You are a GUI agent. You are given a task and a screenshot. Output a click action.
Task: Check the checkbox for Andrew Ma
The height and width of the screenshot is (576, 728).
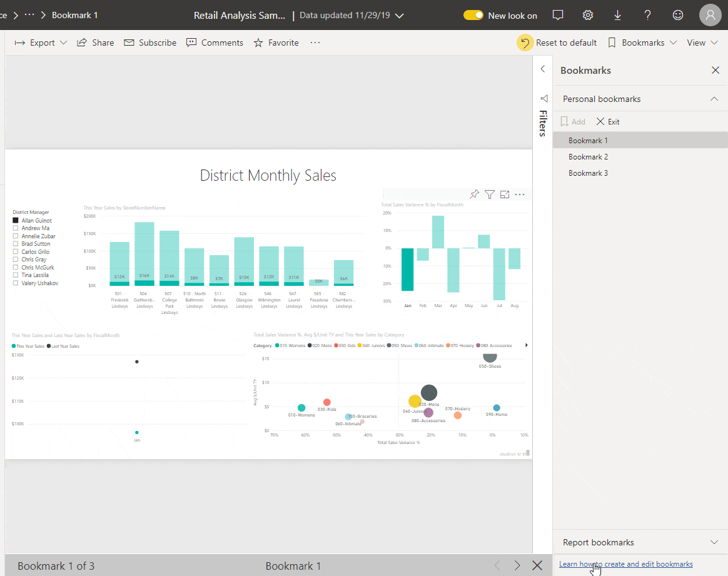click(x=16, y=228)
